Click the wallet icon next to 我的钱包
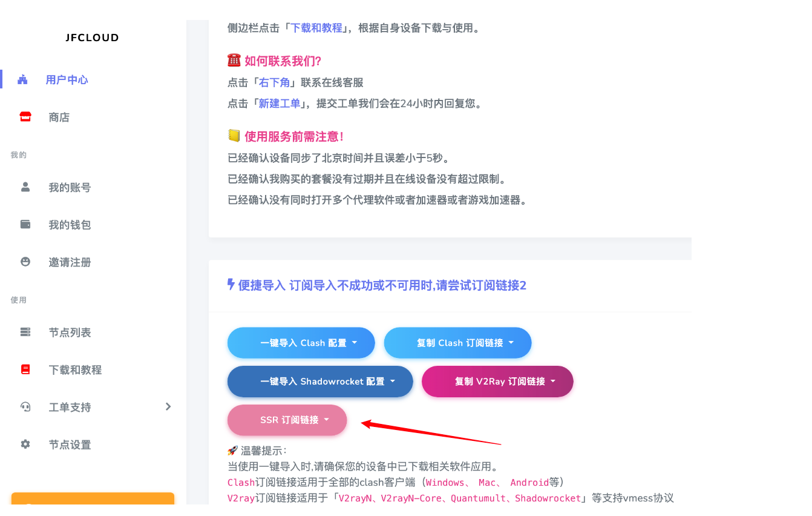 pyautogui.click(x=25, y=225)
